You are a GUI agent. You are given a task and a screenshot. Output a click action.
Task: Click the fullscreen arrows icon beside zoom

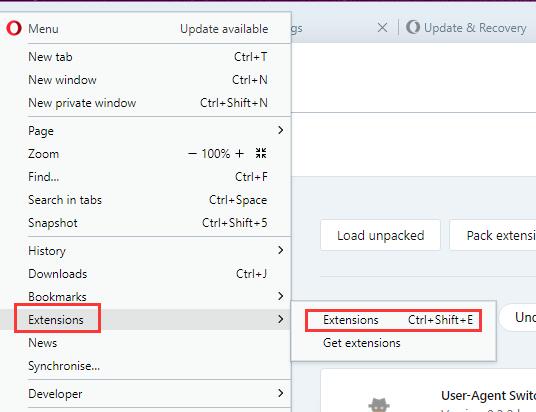pos(261,153)
